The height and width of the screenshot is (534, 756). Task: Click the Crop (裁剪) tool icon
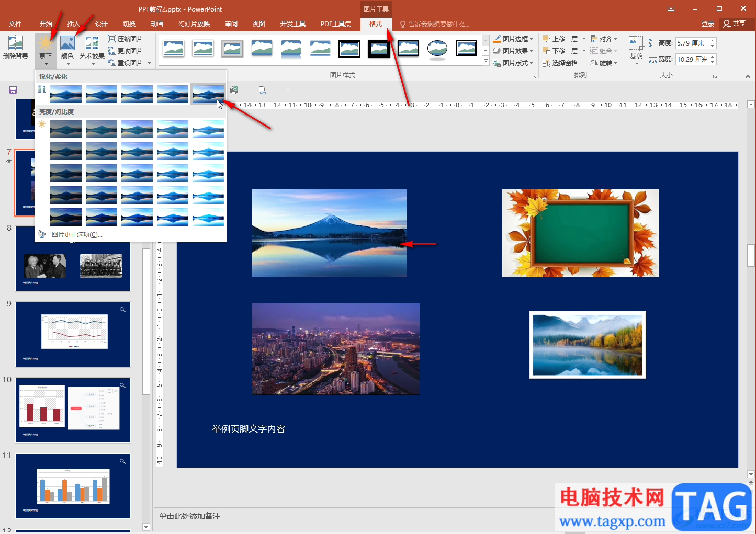[636, 43]
